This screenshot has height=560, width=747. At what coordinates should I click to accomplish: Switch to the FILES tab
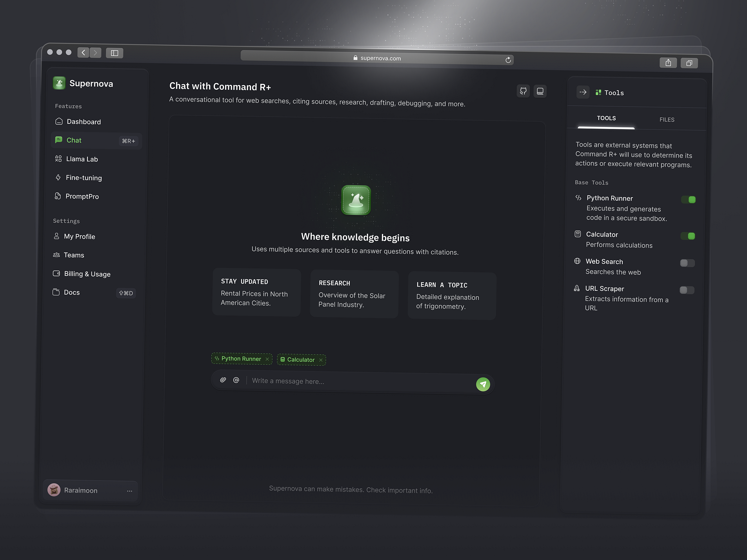tap(666, 120)
